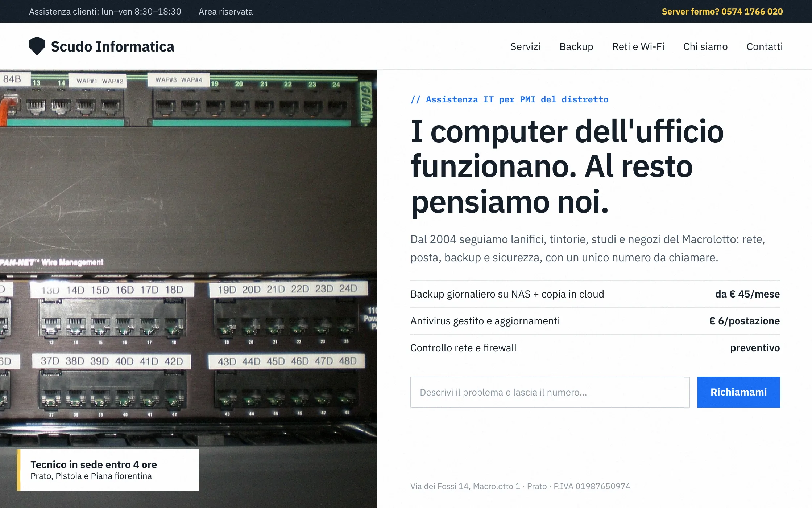Focus the Descrivi il problema input field
812x508 pixels.
coord(550,392)
